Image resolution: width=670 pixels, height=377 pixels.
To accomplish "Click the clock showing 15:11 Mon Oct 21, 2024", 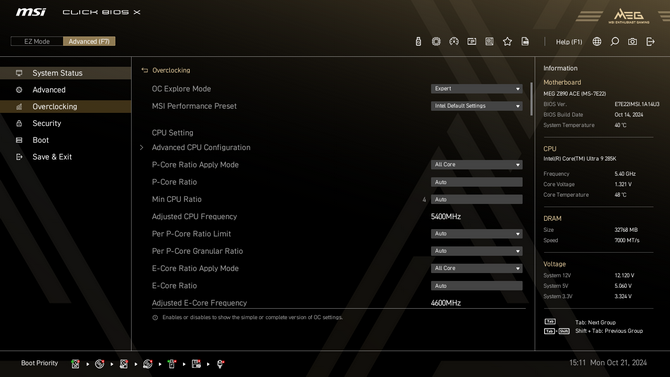I will coord(608,363).
